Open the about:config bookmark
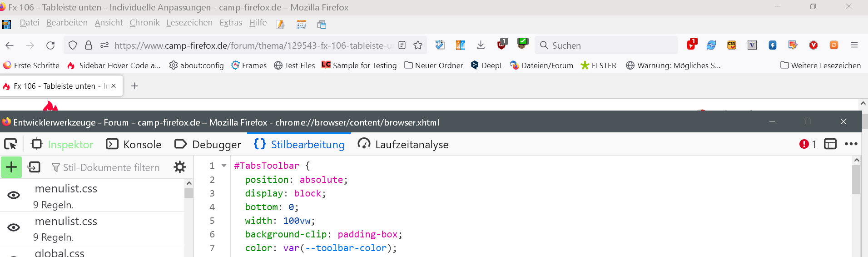This screenshot has width=868, height=257. pyautogui.click(x=196, y=66)
